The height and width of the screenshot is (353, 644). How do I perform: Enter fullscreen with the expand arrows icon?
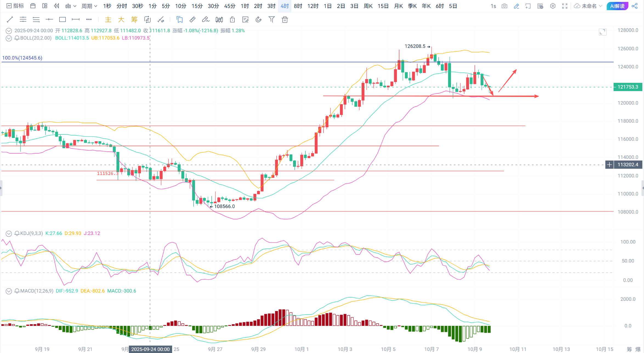click(565, 6)
